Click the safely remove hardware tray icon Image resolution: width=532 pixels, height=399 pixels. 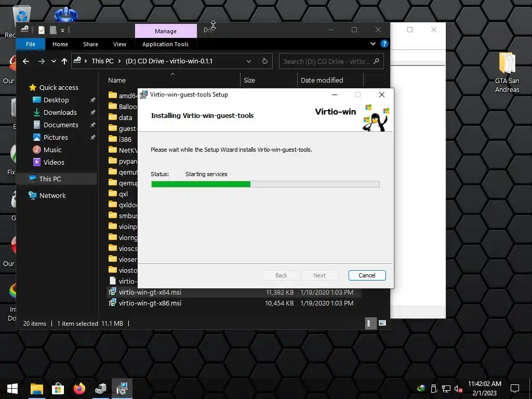click(x=434, y=389)
